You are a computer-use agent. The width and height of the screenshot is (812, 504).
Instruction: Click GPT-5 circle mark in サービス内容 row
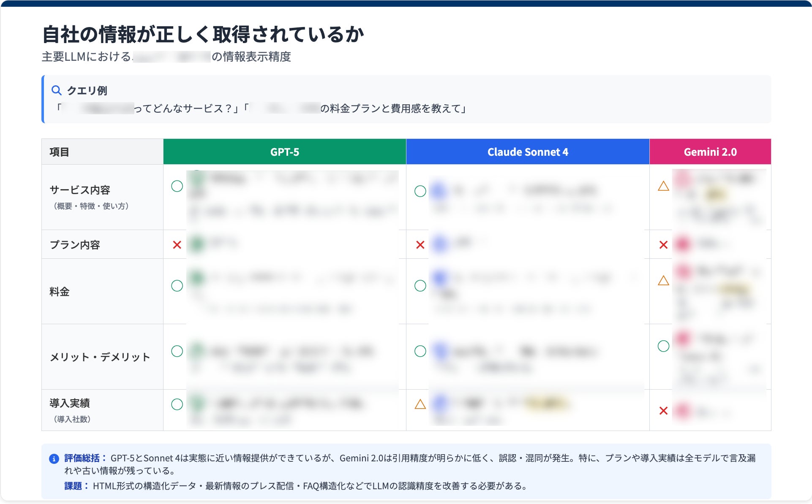(177, 186)
